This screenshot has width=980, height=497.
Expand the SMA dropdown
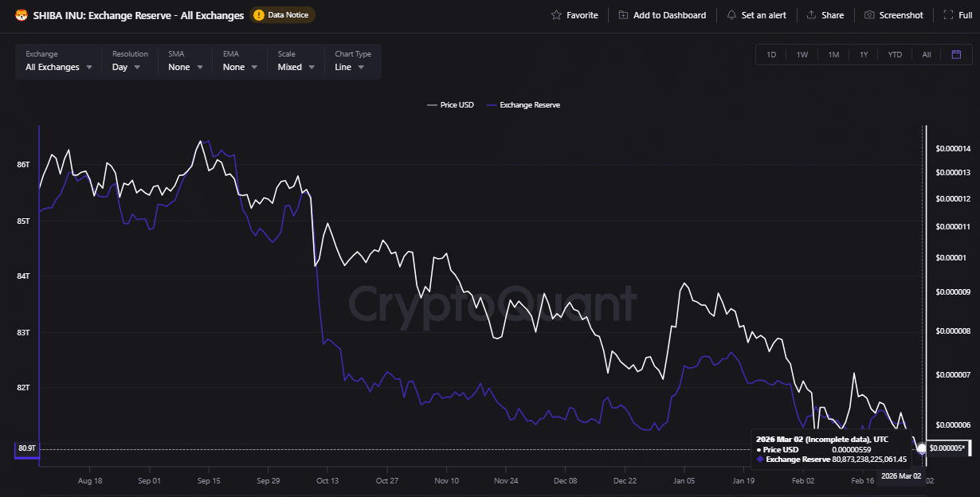[x=185, y=67]
